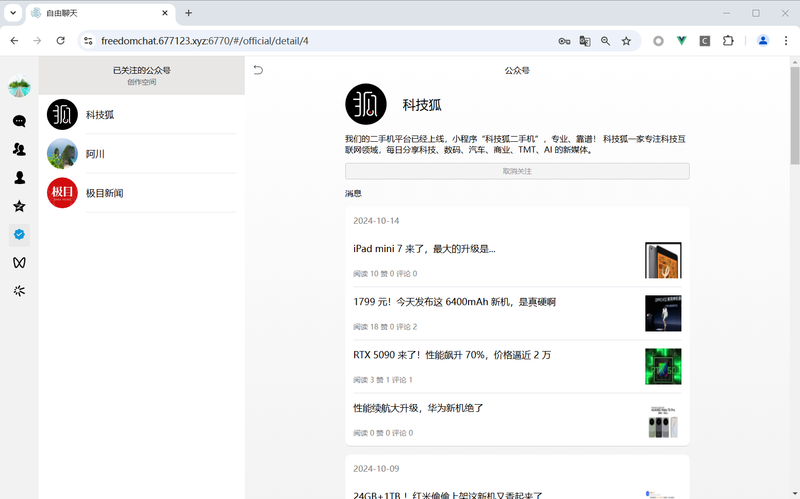Click the Huawei phones thumbnail

663,421
